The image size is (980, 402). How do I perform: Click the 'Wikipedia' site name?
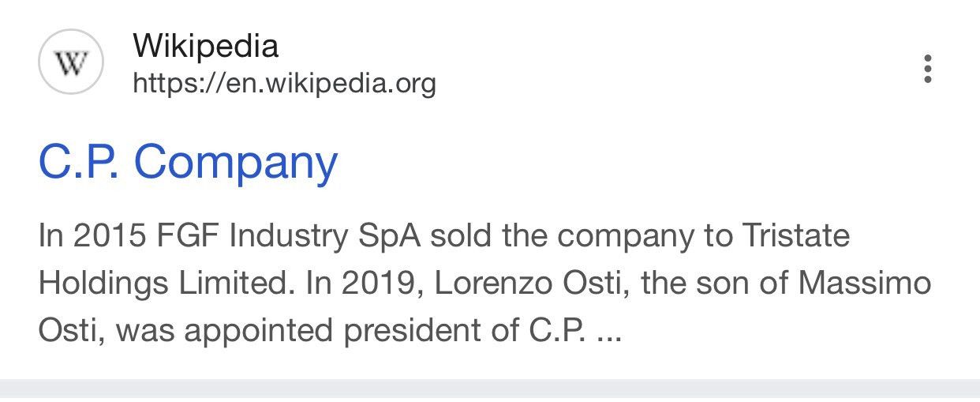tap(206, 46)
